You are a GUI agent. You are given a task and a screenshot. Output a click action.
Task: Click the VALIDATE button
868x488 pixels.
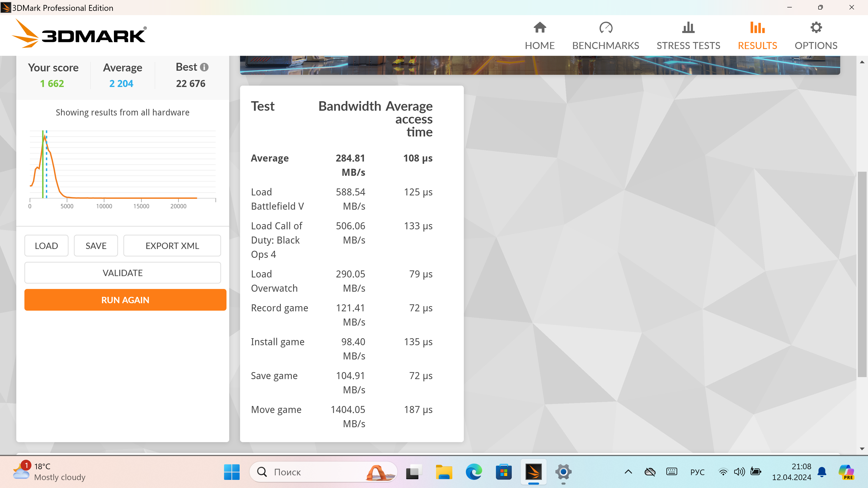coord(123,273)
